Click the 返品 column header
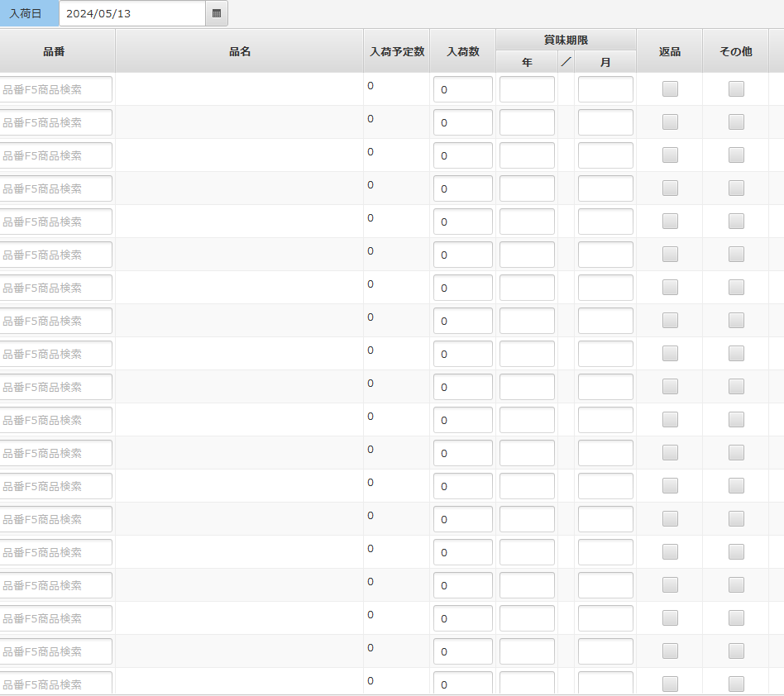Viewport: 784px width, 696px height. tap(670, 51)
